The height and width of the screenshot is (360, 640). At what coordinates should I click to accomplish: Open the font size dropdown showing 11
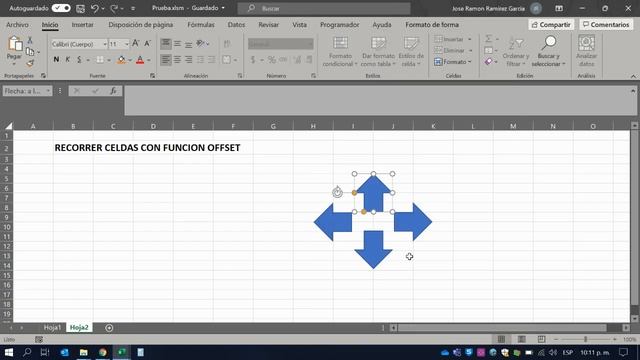127,44
